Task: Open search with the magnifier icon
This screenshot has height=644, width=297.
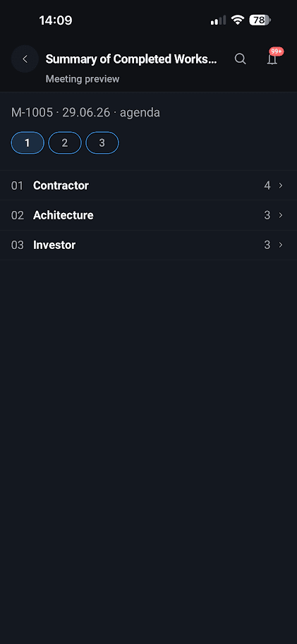Action: (x=241, y=59)
